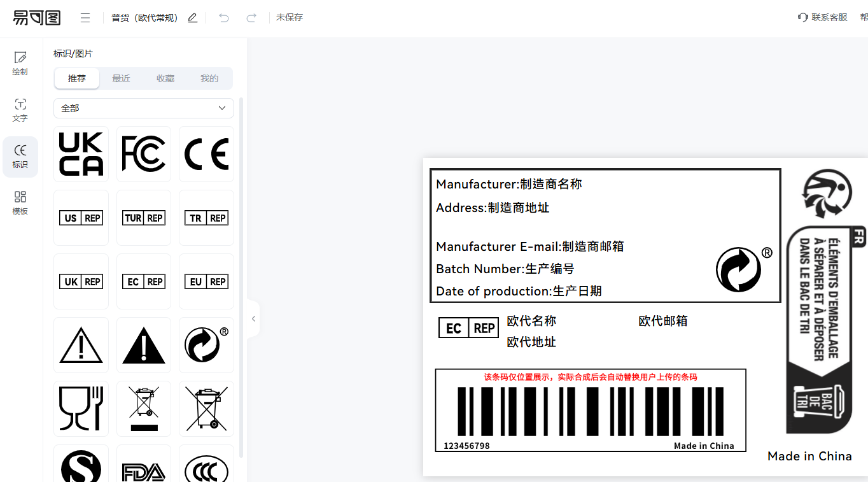This screenshot has width=868, height=482.
Task: Open the 文字 text tool
Action: 20,110
